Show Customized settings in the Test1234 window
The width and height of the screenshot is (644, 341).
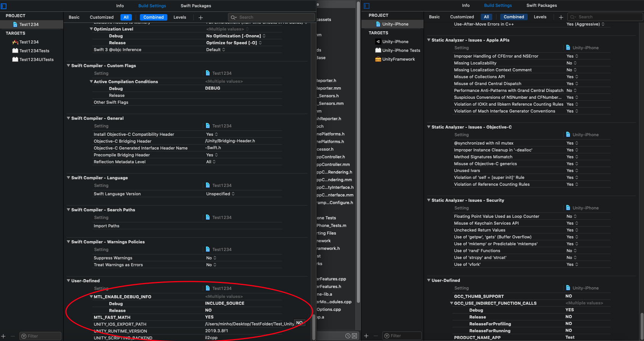pos(102,17)
